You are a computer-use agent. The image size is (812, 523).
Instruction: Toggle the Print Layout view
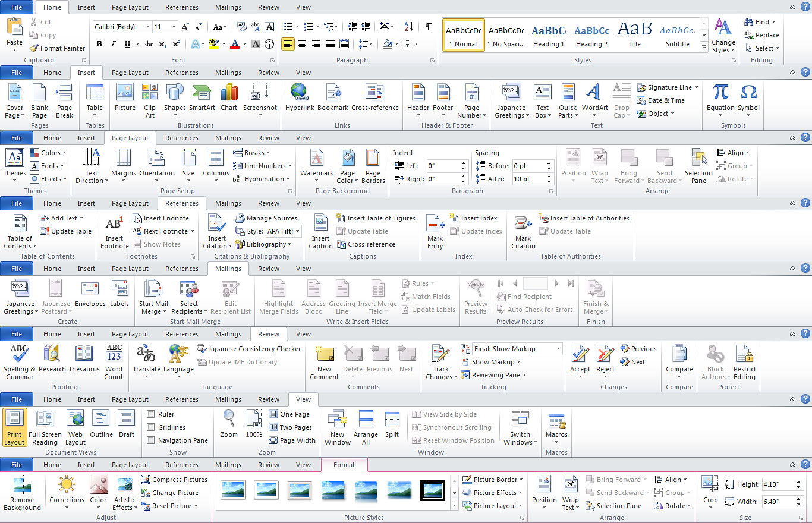(14, 428)
